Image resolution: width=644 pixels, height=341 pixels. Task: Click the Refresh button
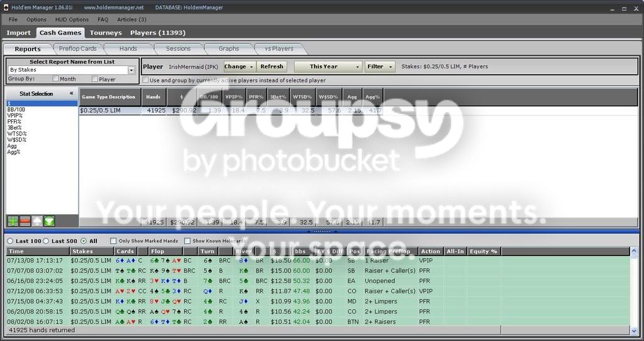[272, 67]
